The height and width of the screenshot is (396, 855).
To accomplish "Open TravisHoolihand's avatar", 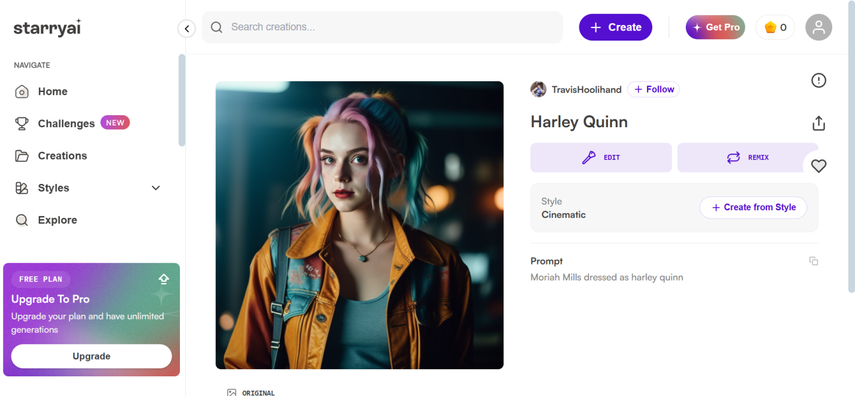I will click(538, 89).
